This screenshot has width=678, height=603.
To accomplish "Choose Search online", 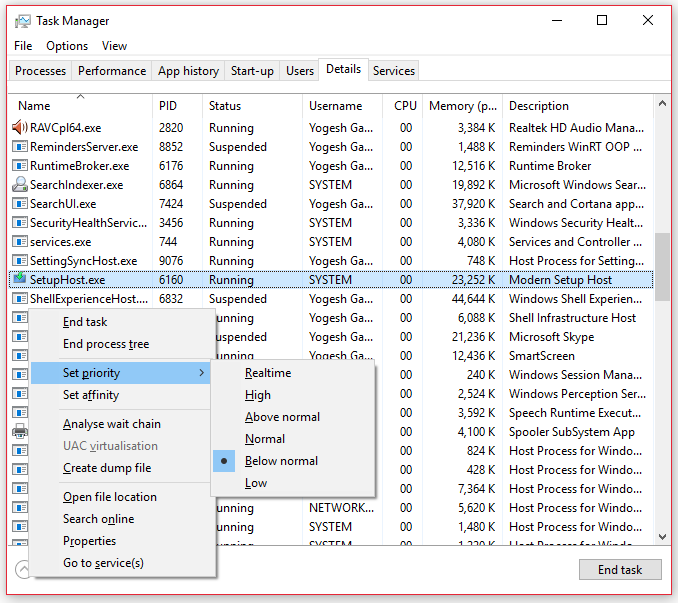I will click(x=99, y=519).
